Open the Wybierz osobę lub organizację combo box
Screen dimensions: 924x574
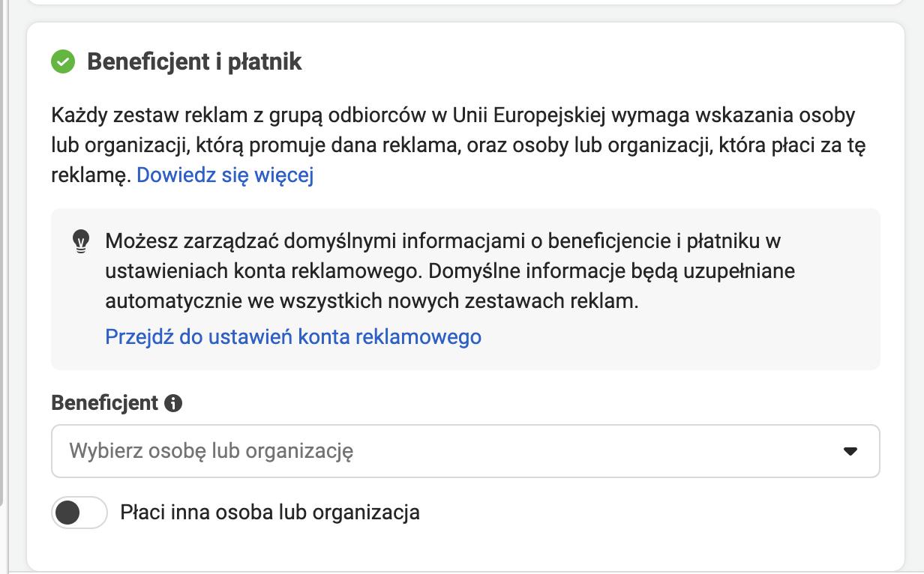coord(450,451)
